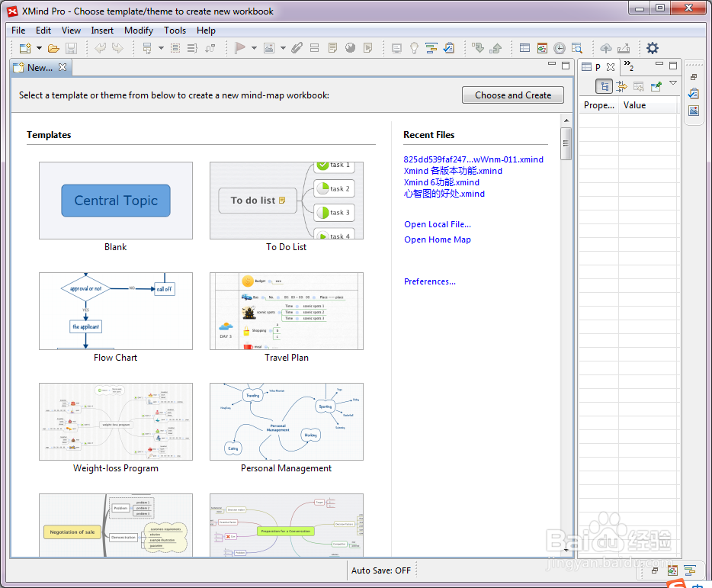Click the Audio Note play icon
712x588 pixels.
pos(367,48)
